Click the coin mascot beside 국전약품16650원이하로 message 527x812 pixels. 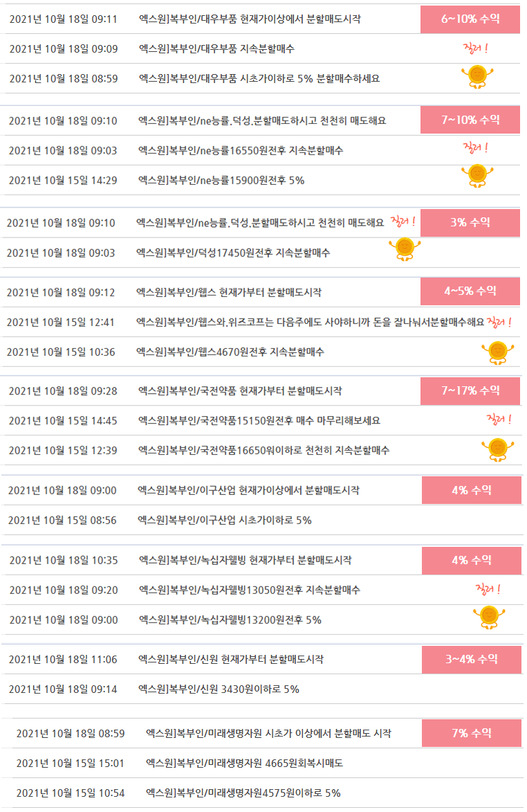coord(498,450)
